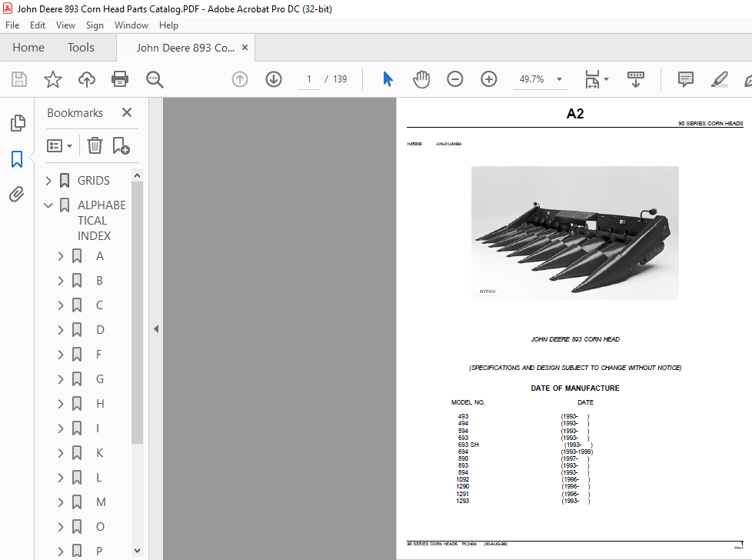Expand the B bookmark
This screenshot has width=752, height=560.
(61, 281)
